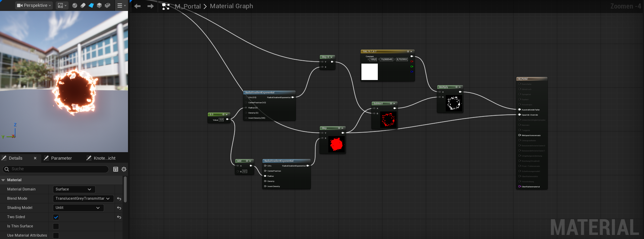The height and width of the screenshot is (239, 644).
Task: Click the output pin of Multiply node
Action: (x=460, y=92)
